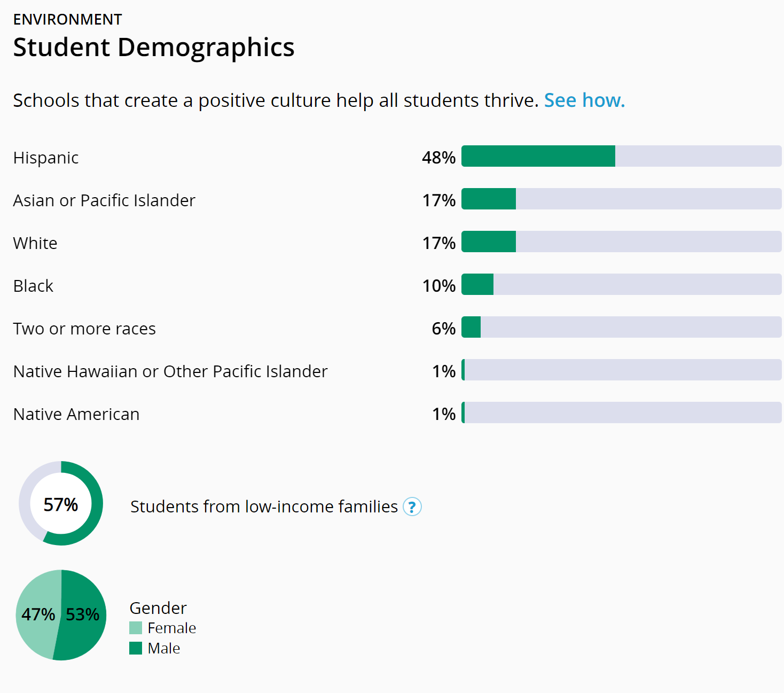This screenshot has height=693, width=784.
Task: Select the Native Hawaiian or Other Pacific Islander bar
Action: [x=621, y=370]
